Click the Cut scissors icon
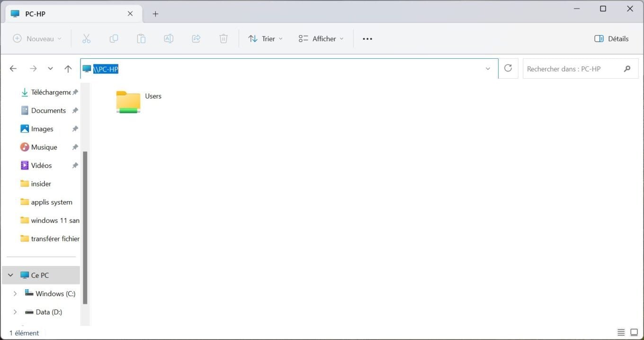644x340 pixels. (x=86, y=39)
